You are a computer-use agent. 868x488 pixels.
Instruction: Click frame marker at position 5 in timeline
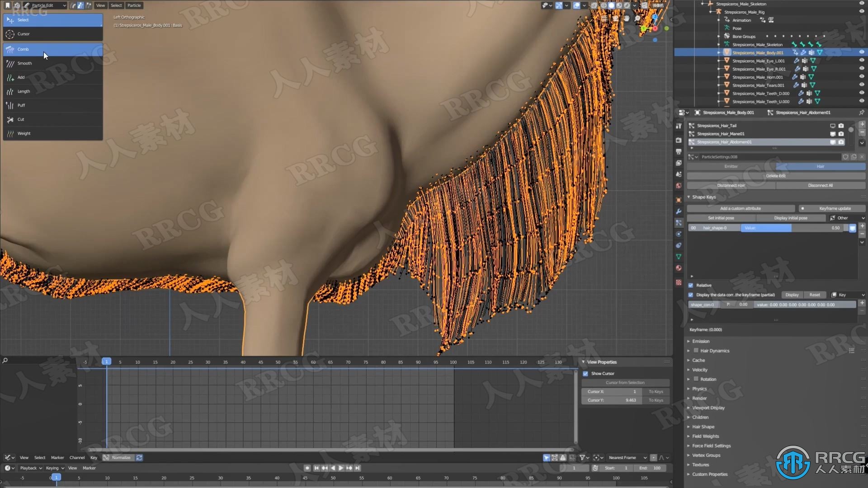[120, 361]
